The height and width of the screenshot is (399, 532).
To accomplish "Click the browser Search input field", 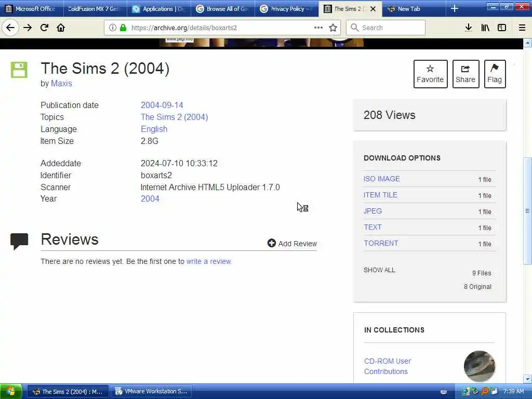I will [385, 28].
